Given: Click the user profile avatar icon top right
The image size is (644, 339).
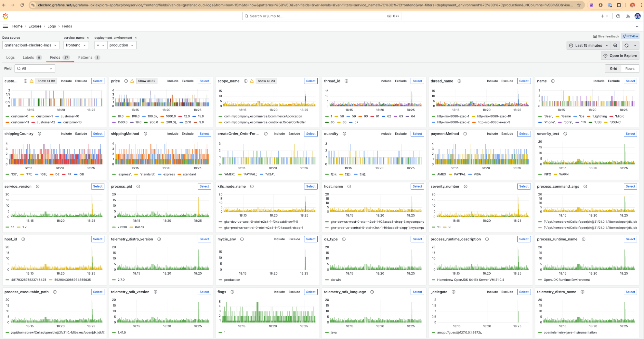Looking at the screenshot, I should (x=637, y=16).
